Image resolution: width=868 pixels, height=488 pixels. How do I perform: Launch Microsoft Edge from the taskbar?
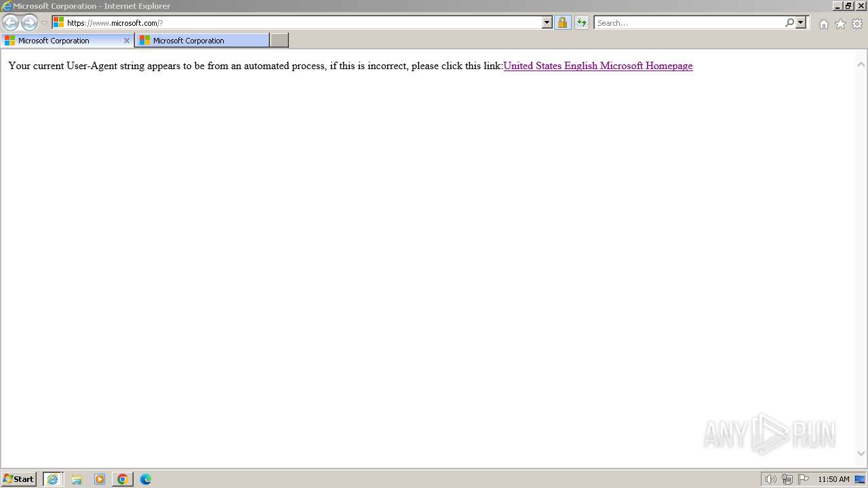tap(146, 479)
